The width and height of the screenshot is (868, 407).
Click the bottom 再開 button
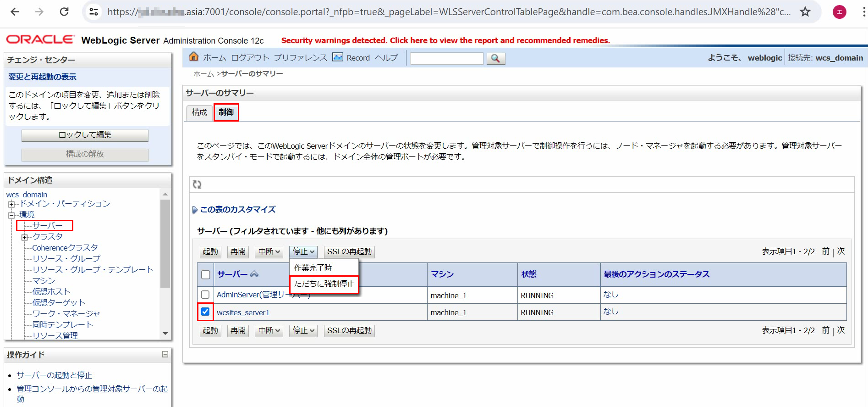[238, 330]
